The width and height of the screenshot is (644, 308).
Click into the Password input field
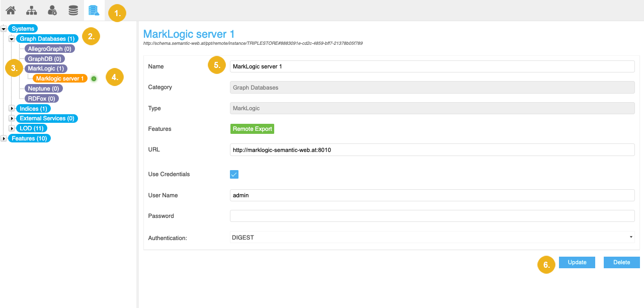[x=432, y=216]
